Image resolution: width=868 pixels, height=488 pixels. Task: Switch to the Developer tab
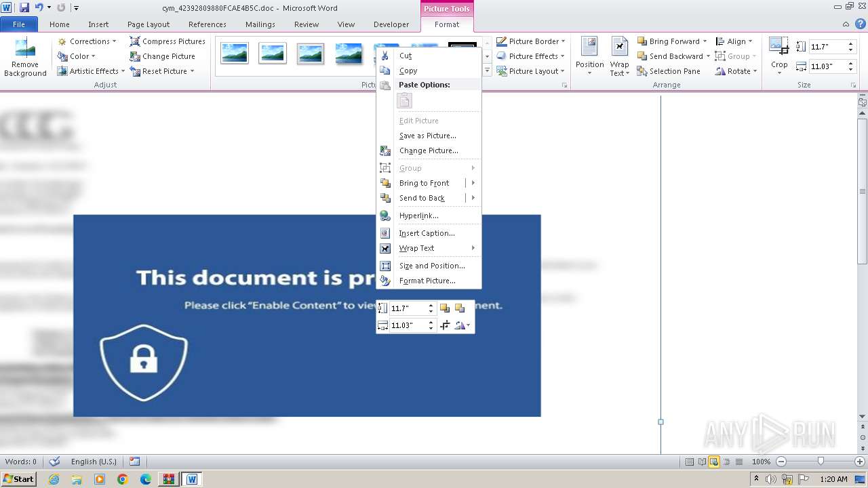[391, 24]
